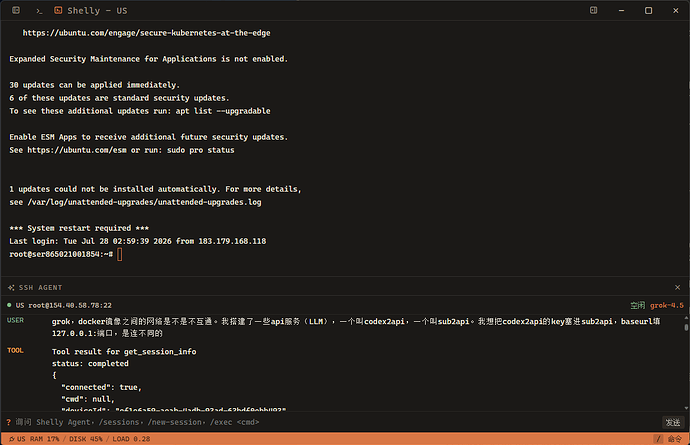Click the apt list --upgradable command text
This screenshot has height=445, width=690.
pos(223,111)
